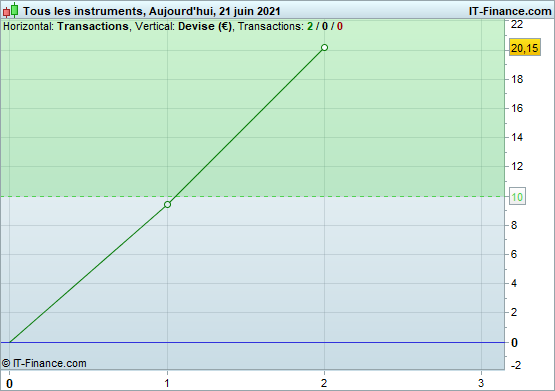Click the vertical axis value 16
Screen dimensions: 555x391
coord(517,108)
